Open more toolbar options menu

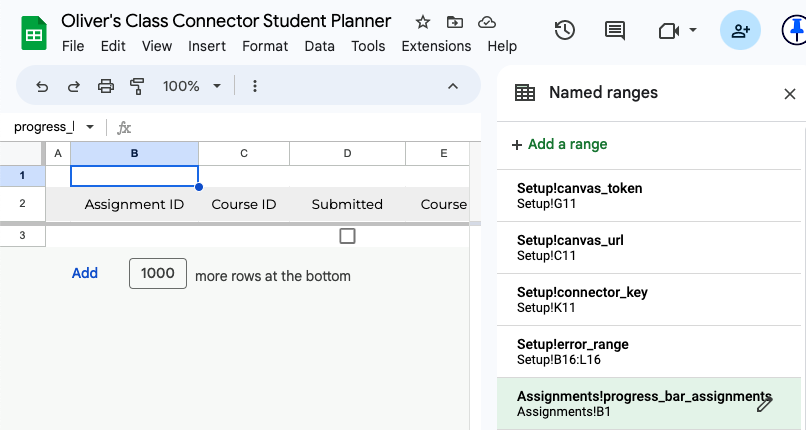pos(254,86)
